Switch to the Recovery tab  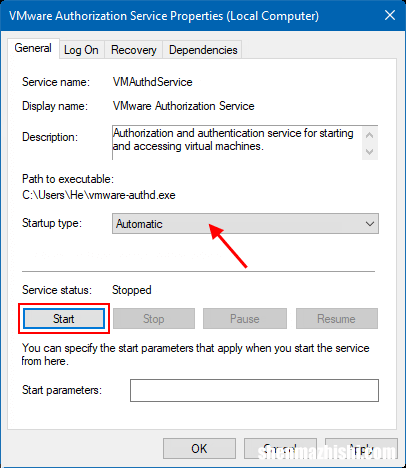pyautogui.click(x=134, y=50)
